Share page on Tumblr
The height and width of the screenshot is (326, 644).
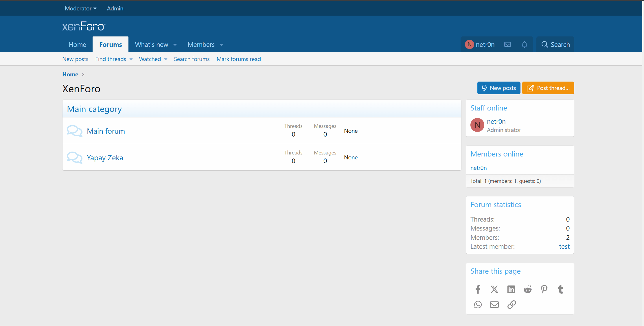point(561,289)
